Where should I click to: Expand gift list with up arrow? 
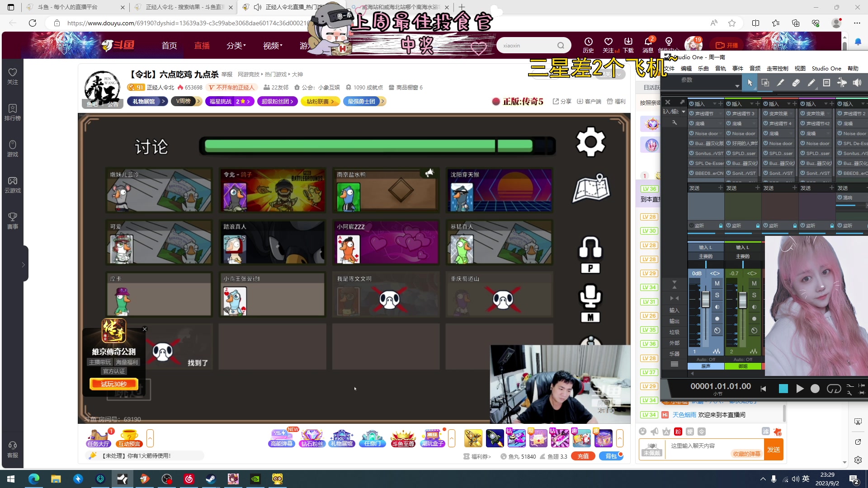(x=620, y=438)
